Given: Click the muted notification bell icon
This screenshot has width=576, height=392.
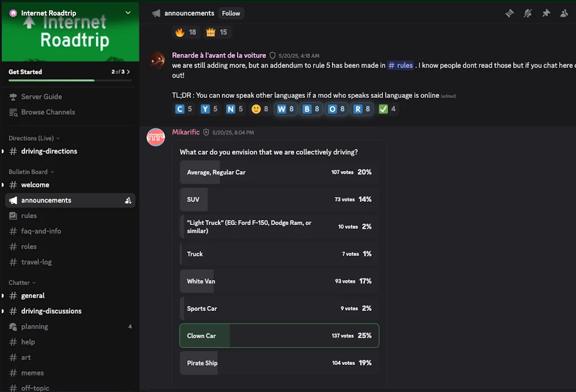Looking at the screenshot, I should coord(528,13).
